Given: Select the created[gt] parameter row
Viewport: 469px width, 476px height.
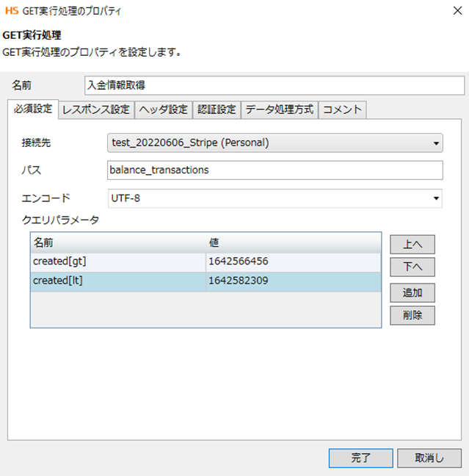Looking at the screenshot, I should click(117, 262).
